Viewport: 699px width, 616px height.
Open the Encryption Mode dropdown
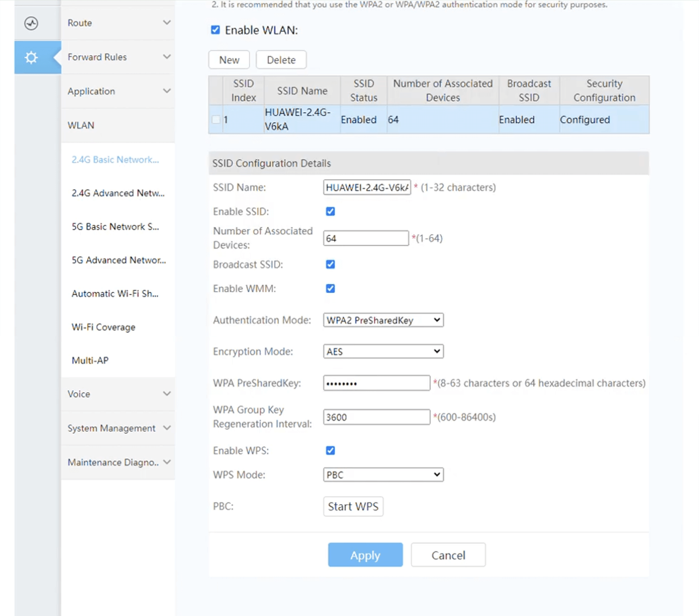click(383, 351)
